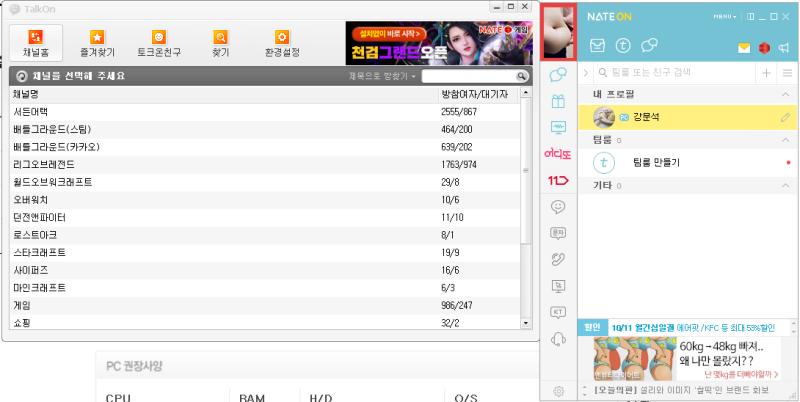800x402 pixels.
Task: Click the TalkOn room search input field
Action: pyautogui.click(x=468, y=77)
